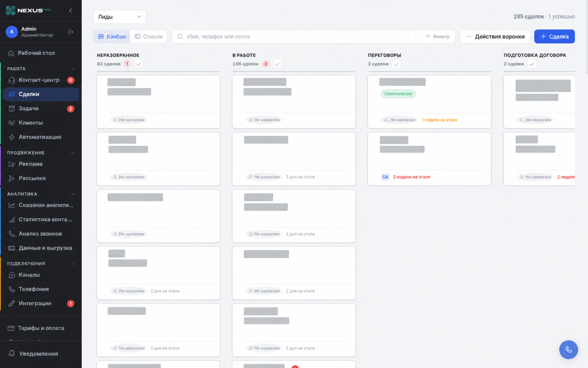The image size is (588, 368).
Task: Click the ПЕРЕГОВОРЫ column header
Action: (384, 55)
